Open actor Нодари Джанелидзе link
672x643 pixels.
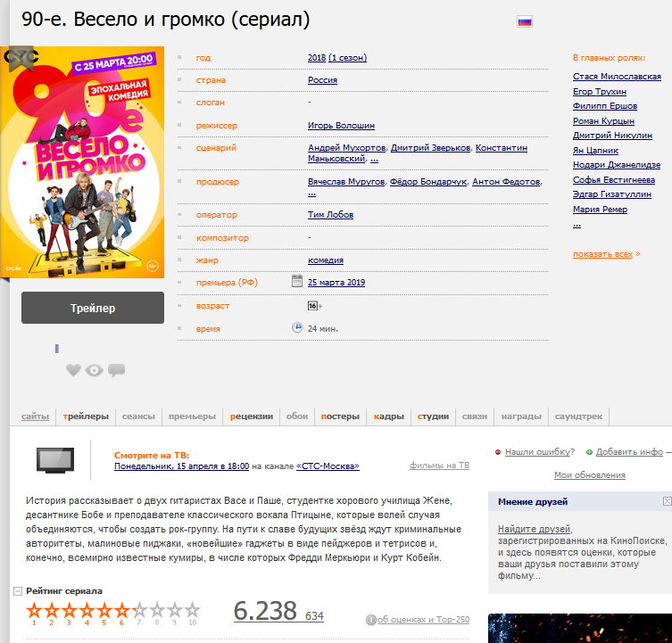[x=617, y=165]
